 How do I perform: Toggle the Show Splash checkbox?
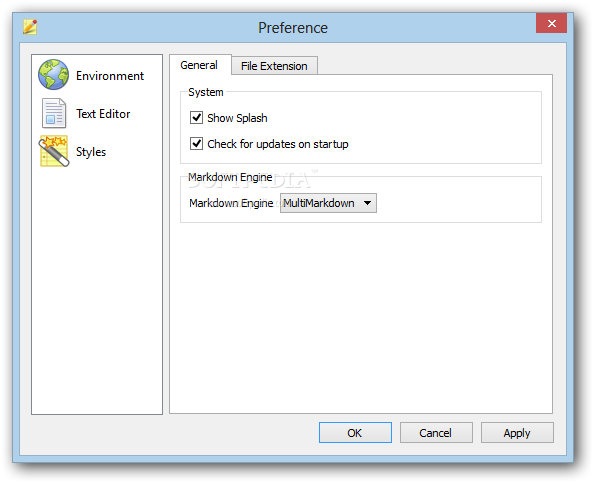coord(196,117)
